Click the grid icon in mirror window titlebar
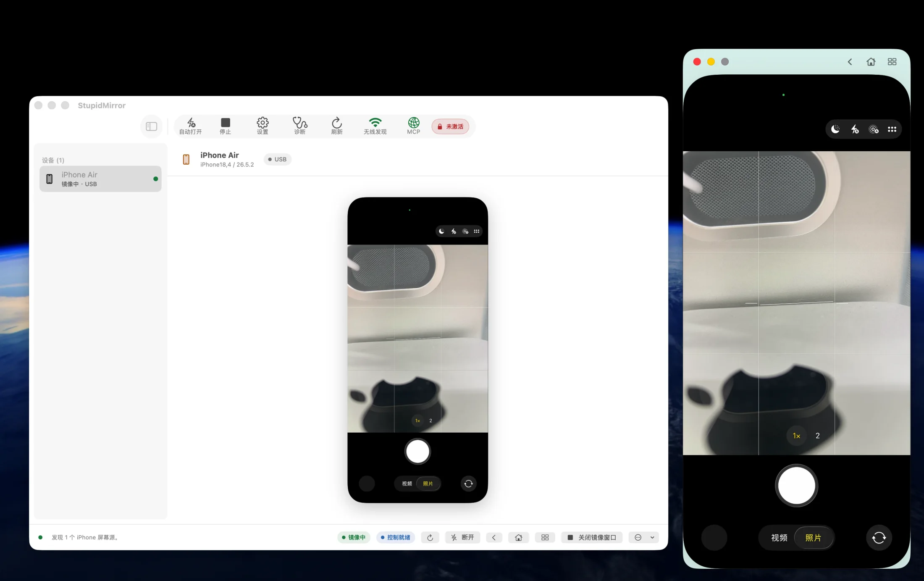924x581 pixels. point(892,62)
